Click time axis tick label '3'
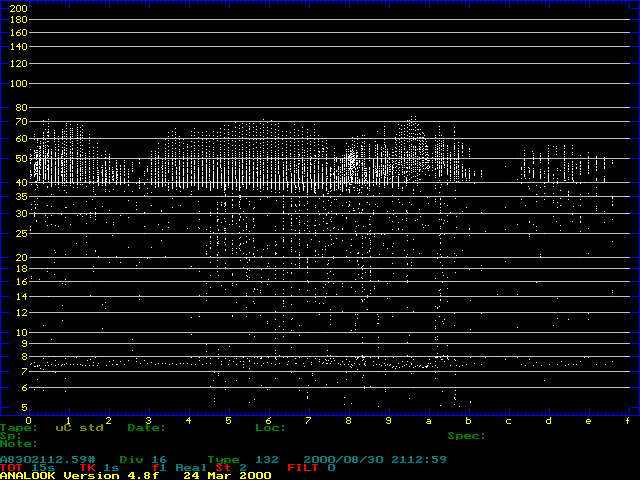This screenshot has height=480, width=640. coord(149,421)
